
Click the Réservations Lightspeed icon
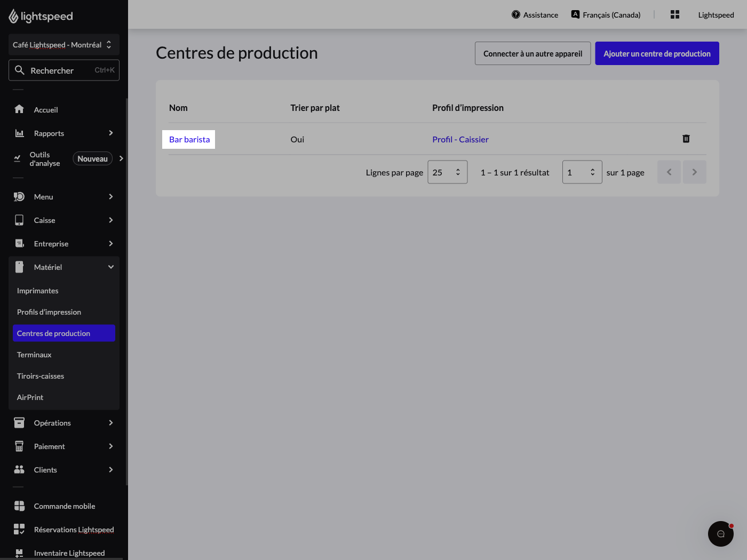[19, 529]
